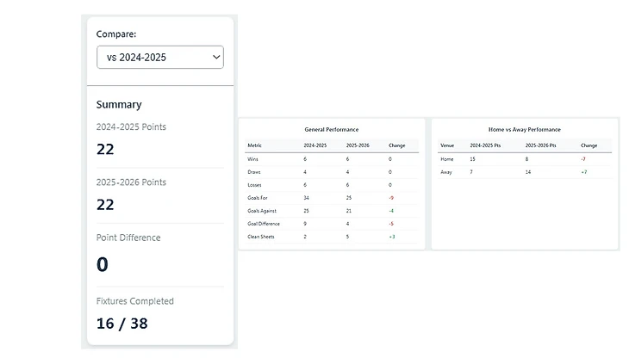
Task: Click the Fixtures Completed 16 / 38 value
Action: [122, 324]
